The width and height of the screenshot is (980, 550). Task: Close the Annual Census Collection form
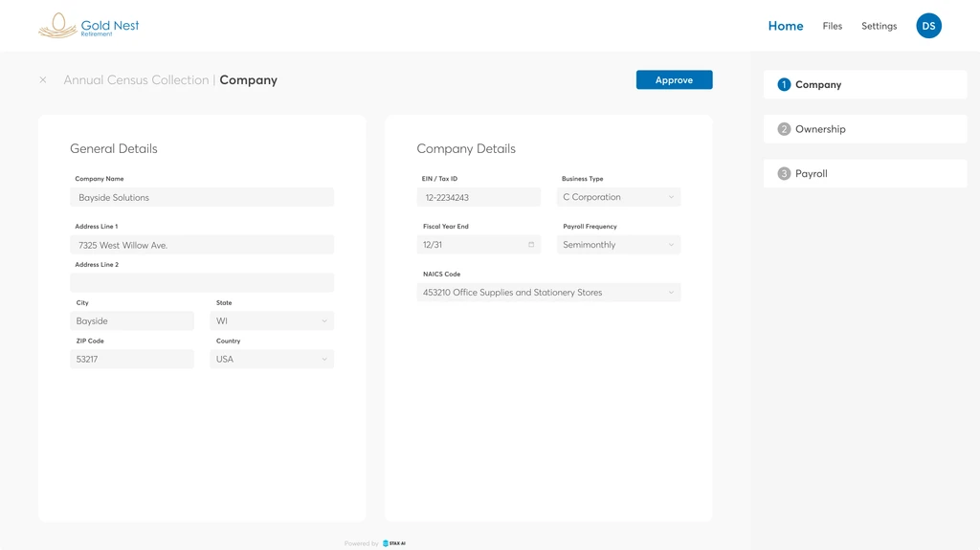point(43,80)
